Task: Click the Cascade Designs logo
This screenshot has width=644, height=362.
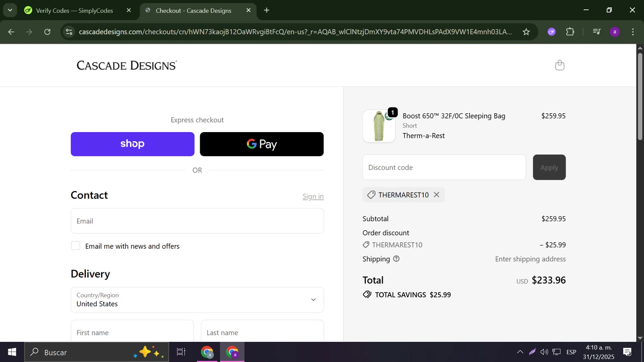Action: pos(127,65)
